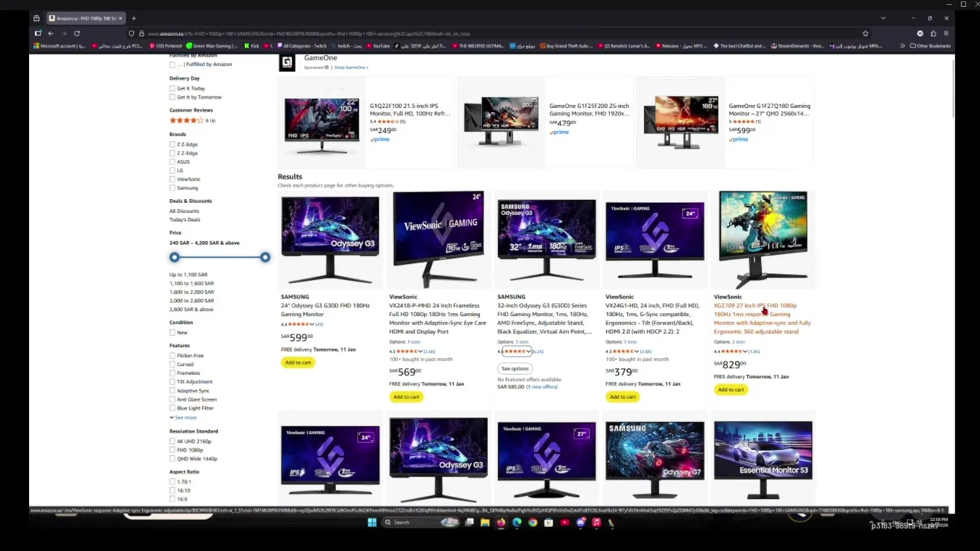Go back to the previous page

[x=51, y=34]
